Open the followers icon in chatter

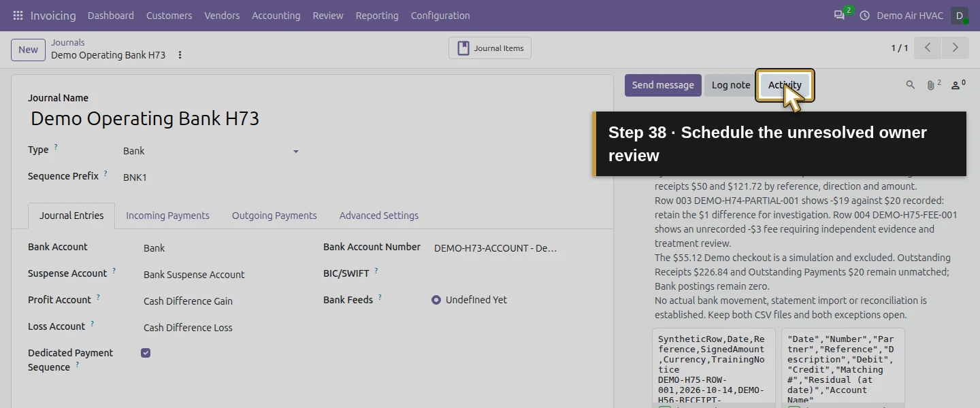coord(958,85)
